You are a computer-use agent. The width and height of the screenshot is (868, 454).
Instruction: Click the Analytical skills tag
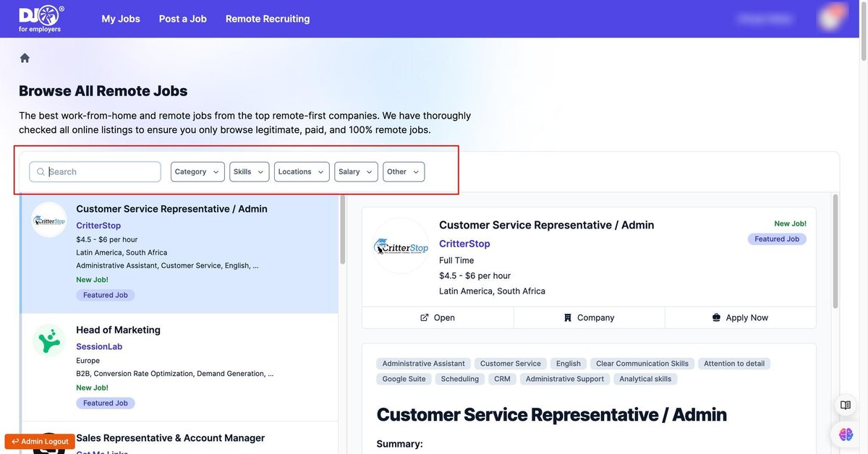coord(645,379)
